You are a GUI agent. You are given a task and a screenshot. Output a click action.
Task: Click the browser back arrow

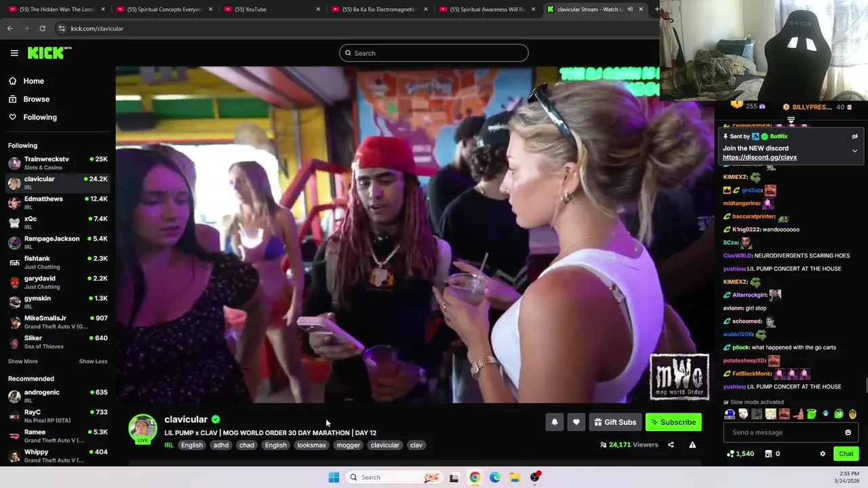tap(9, 28)
